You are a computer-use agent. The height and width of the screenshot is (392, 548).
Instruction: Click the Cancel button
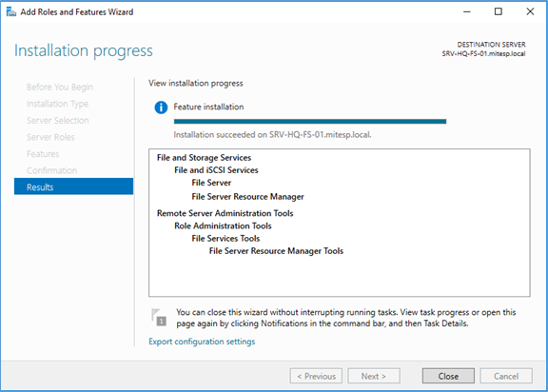tap(506, 376)
